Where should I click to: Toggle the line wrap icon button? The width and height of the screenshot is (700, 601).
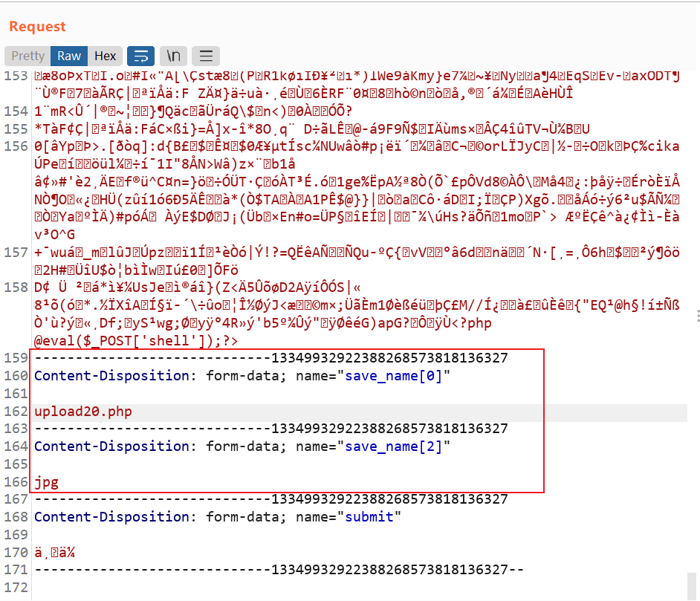141,56
